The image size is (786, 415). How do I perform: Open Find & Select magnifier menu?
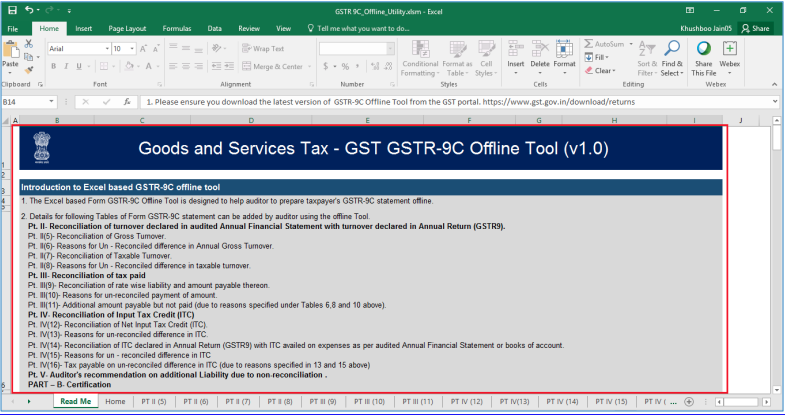[672, 59]
